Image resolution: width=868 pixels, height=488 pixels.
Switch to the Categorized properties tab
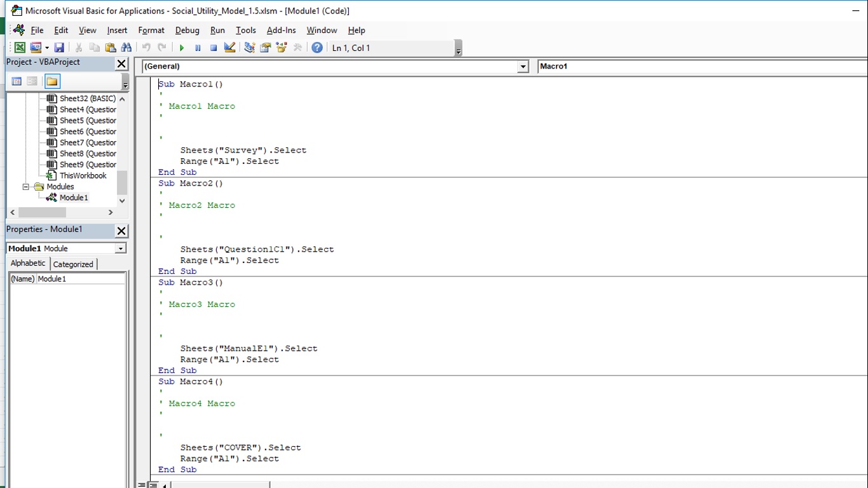pyautogui.click(x=73, y=264)
